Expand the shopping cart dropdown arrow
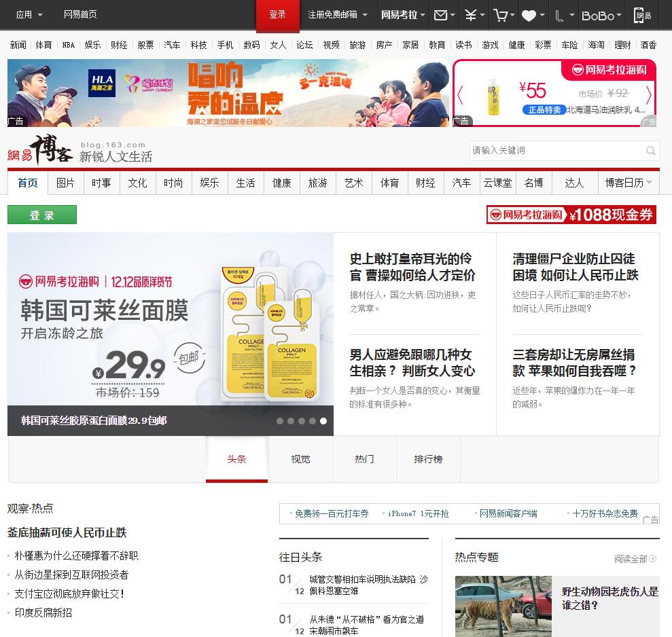This screenshot has width=672, height=637. tap(512, 16)
